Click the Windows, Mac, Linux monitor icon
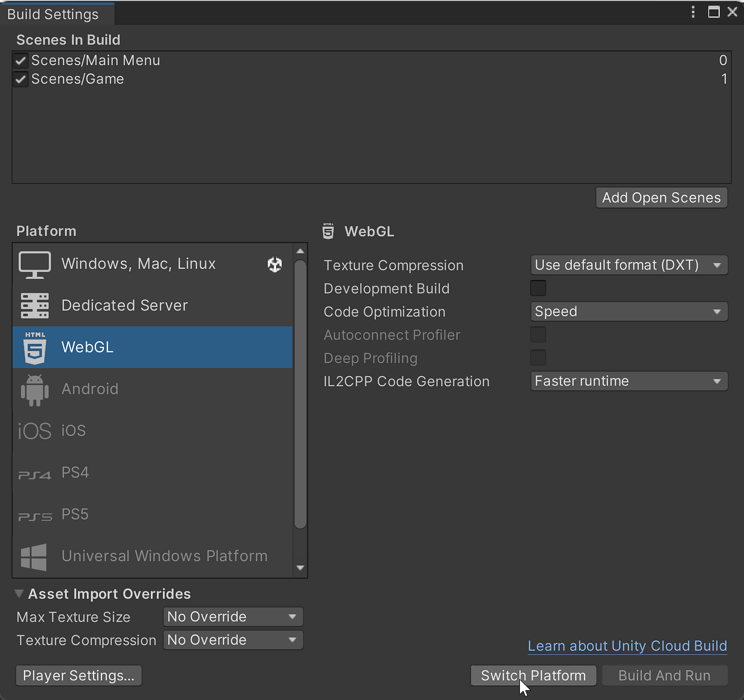 (34, 263)
